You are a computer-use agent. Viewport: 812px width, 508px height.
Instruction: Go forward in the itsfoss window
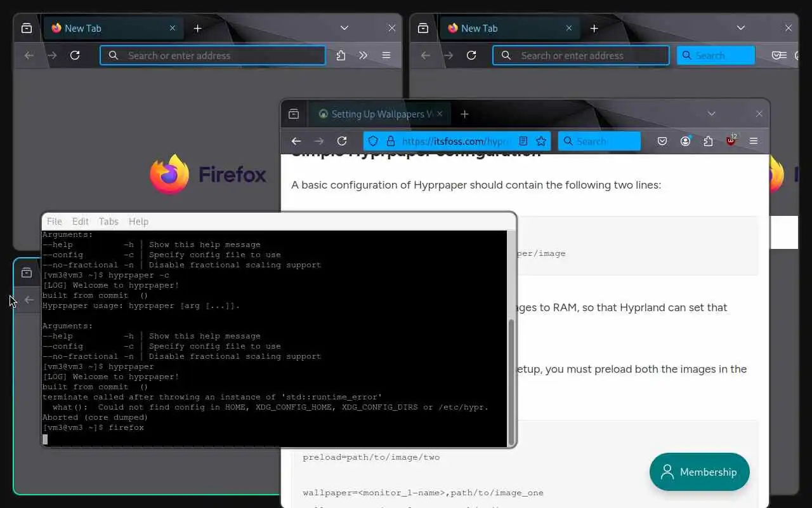coord(319,141)
